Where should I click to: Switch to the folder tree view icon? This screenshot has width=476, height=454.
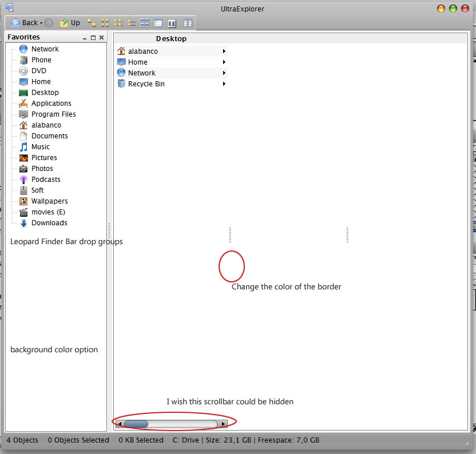pyautogui.click(x=92, y=23)
